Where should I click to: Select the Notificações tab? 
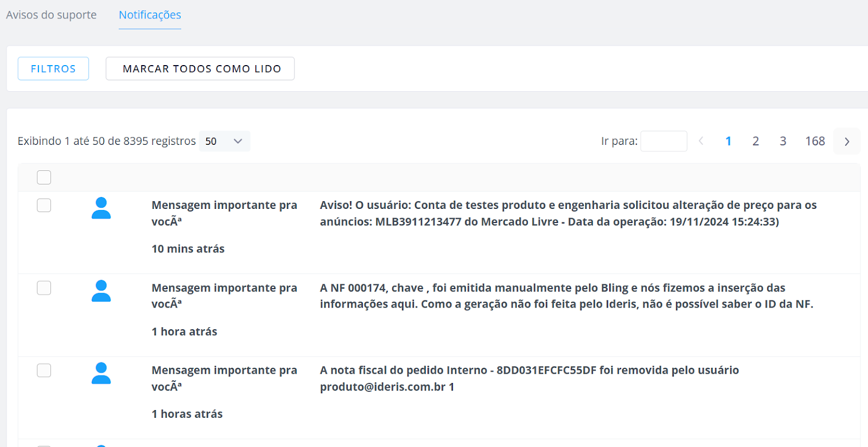click(x=150, y=15)
